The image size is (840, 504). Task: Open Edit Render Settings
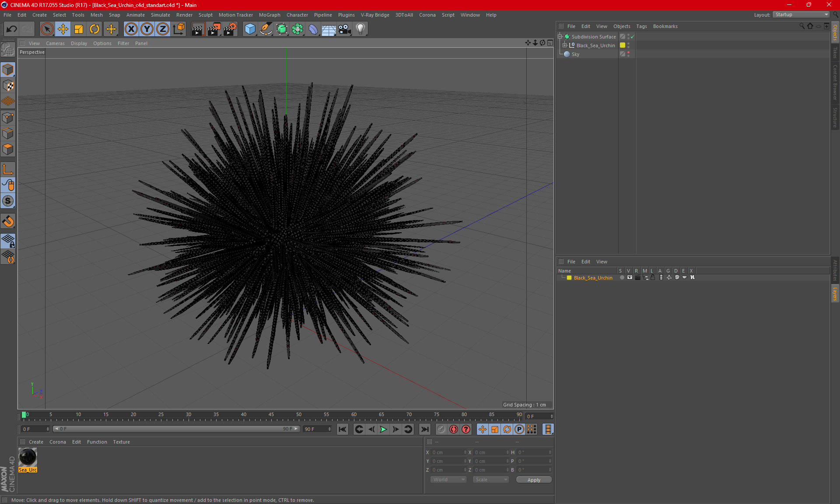(x=230, y=29)
